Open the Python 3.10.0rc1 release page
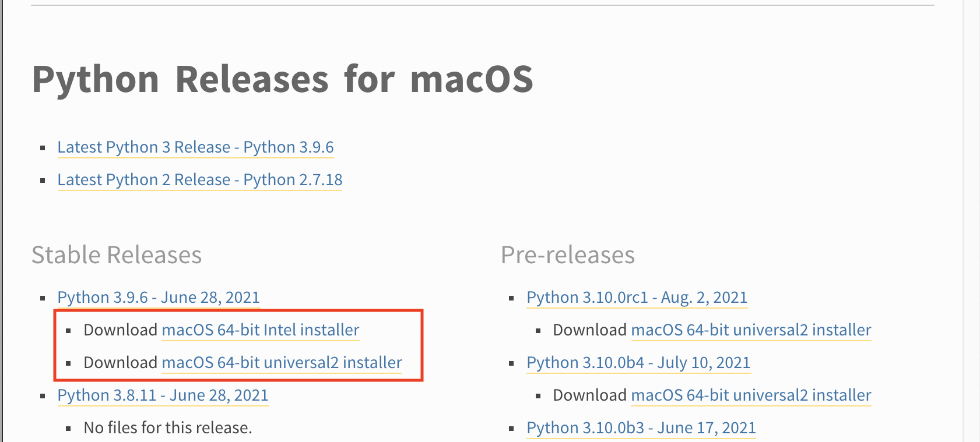Screen dimensions: 980x442 click(x=637, y=298)
